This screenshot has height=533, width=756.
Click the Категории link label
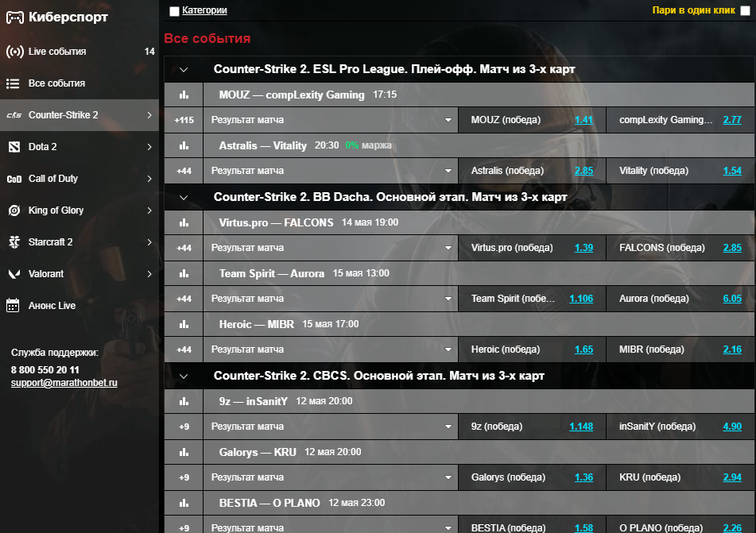[204, 10]
